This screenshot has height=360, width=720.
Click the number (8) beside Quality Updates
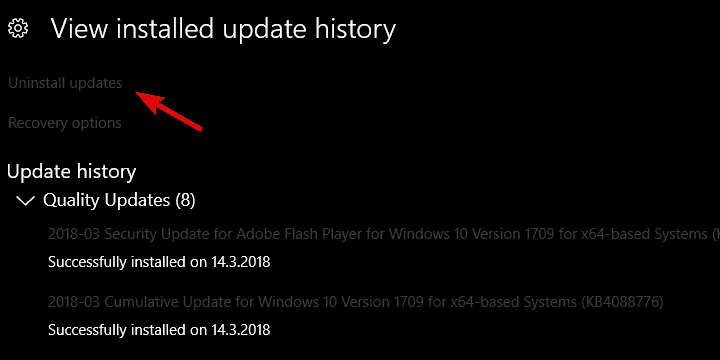(185, 200)
